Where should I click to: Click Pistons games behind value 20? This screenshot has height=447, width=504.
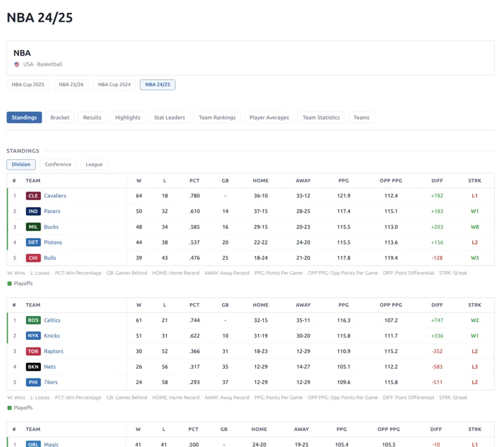pyautogui.click(x=225, y=242)
